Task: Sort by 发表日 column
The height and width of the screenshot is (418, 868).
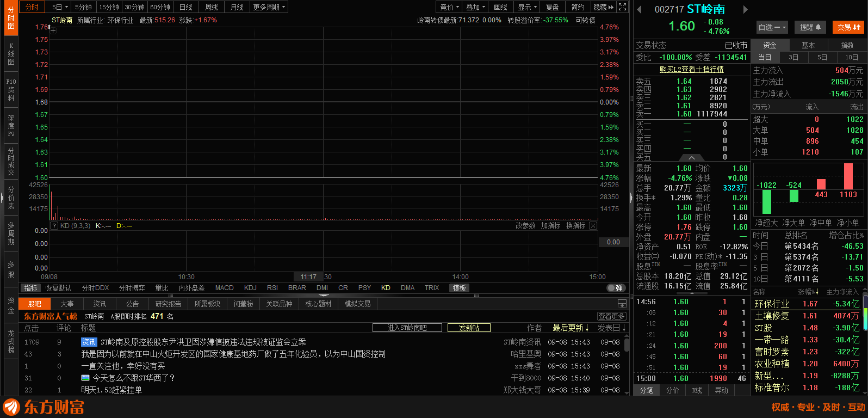Action: pos(612,328)
